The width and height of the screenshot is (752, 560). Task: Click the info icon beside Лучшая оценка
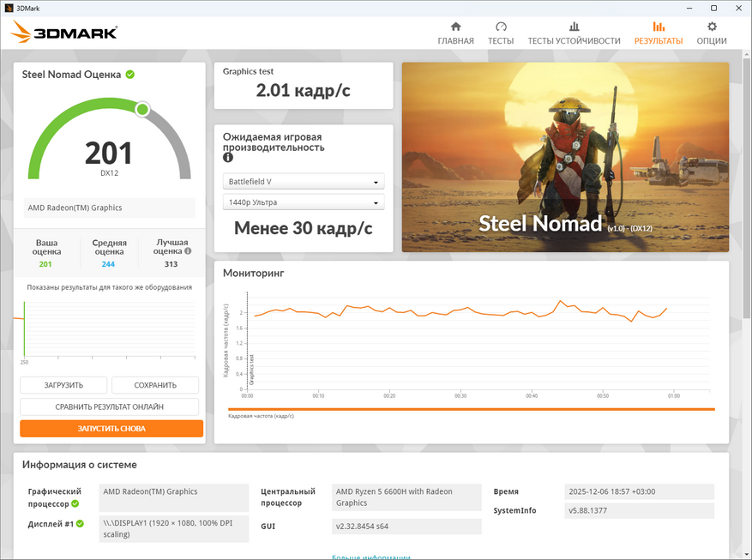coord(188,251)
